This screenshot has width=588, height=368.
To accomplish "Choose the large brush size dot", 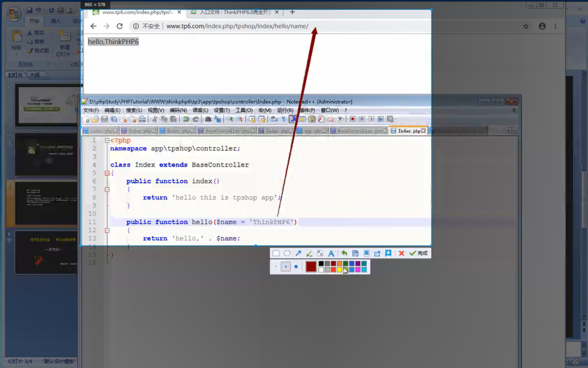I will [296, 267].
